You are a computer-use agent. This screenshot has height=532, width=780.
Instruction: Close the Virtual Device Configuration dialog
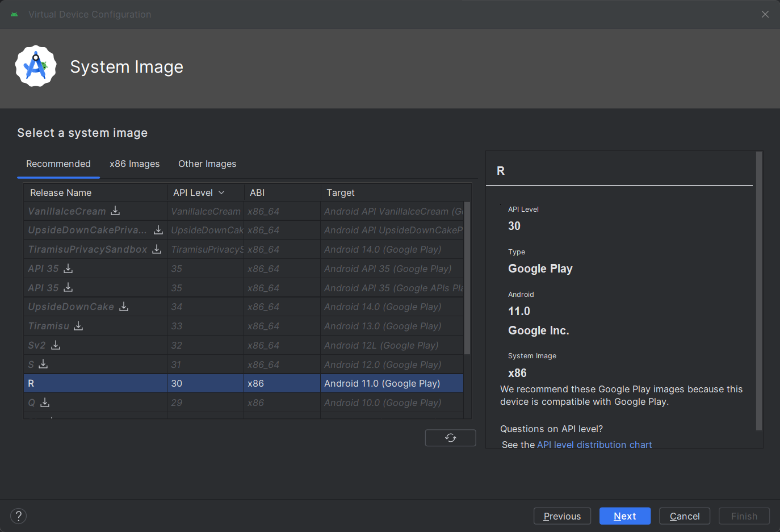tap(765, 14)
